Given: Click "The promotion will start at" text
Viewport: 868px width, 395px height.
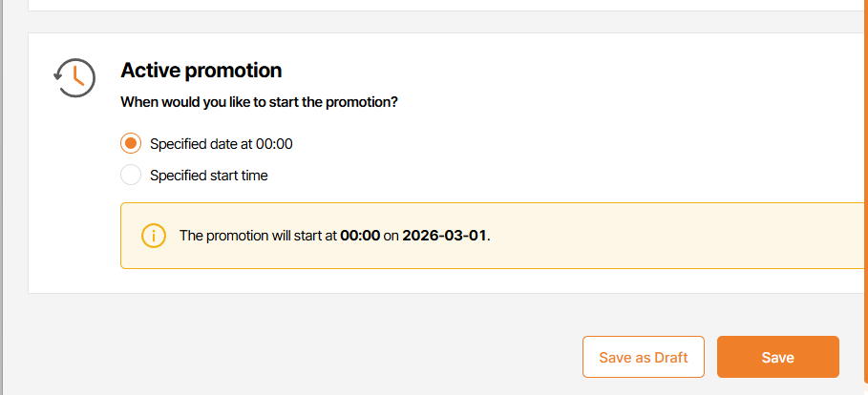Looking at the screenshot, I should point(258,235).
